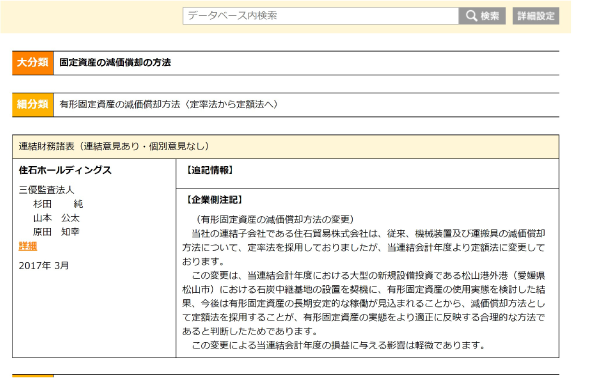Click auditor name 杉田 純
Screen dimensions: 600x378
58,204
